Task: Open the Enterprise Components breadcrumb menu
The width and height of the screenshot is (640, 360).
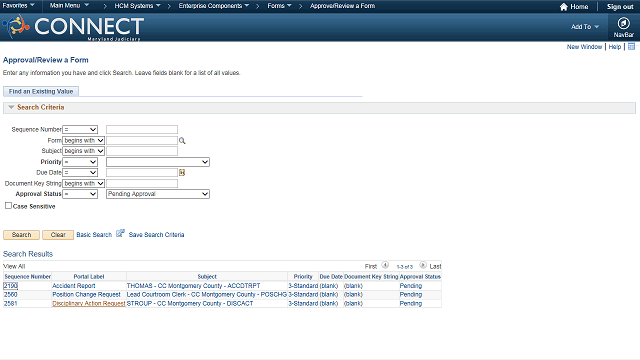Action: pyautogui.click(x=213, y=6)
